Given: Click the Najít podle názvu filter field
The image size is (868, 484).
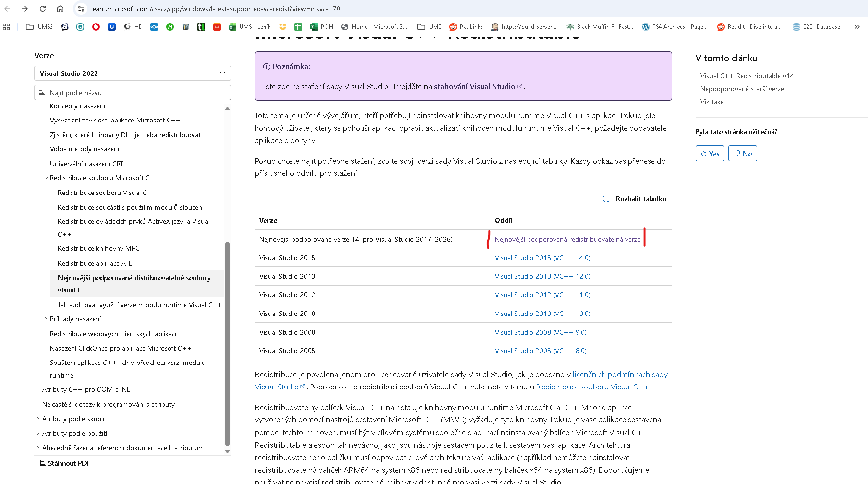Looking at the screenshot, I should tap(132, 93).
